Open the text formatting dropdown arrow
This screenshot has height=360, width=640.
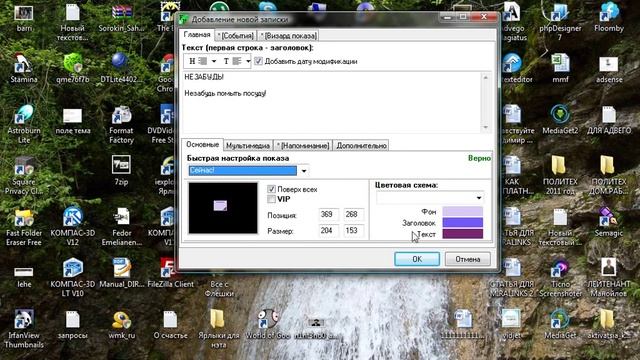point(248,62)
